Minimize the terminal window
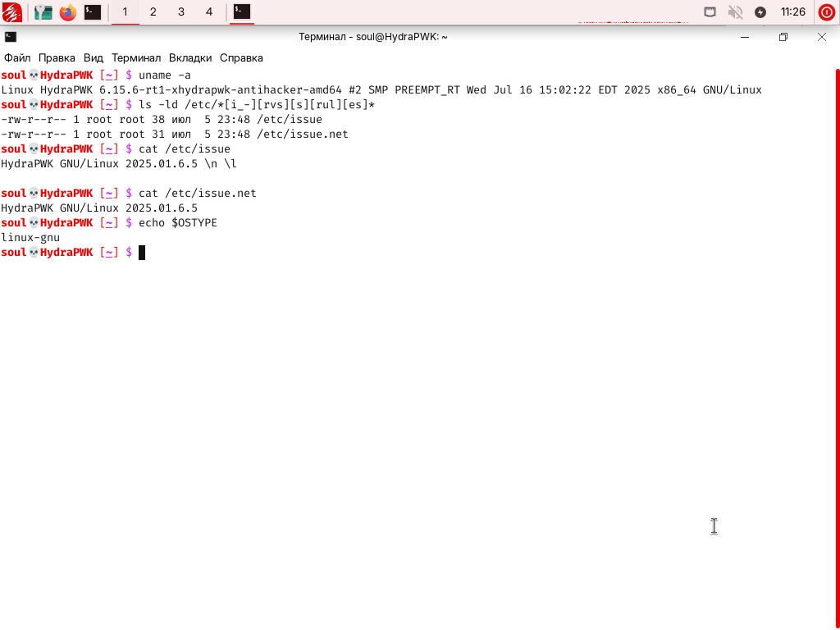The width and height of the screenshot is (840, 630). pyautogui.click(x=745, y=37)
